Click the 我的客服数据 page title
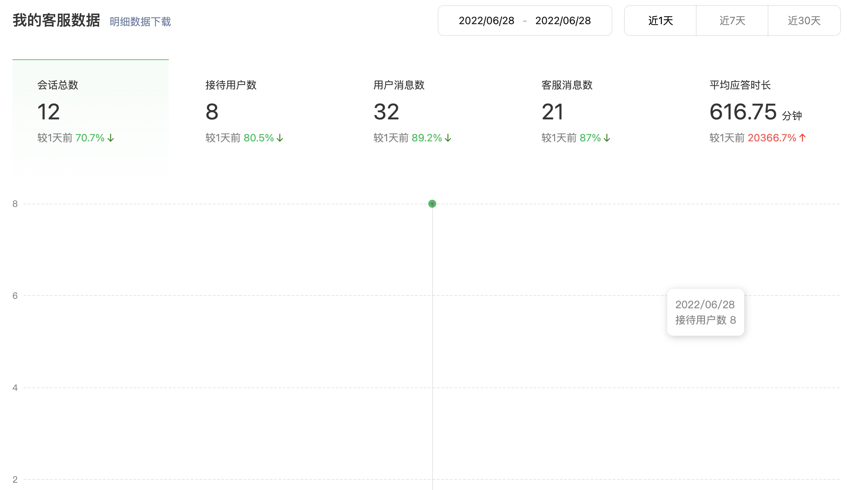This screenshot has height=490, width=868. (x=56, y=21)
